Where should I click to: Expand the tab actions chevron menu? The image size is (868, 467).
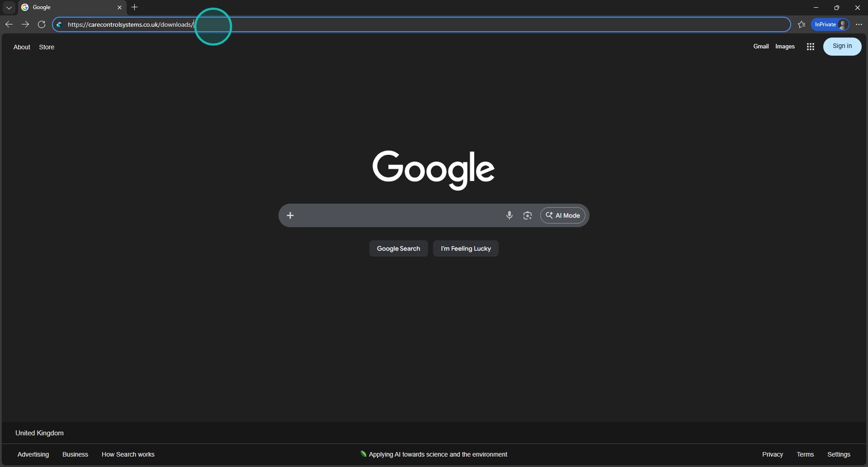9,8
